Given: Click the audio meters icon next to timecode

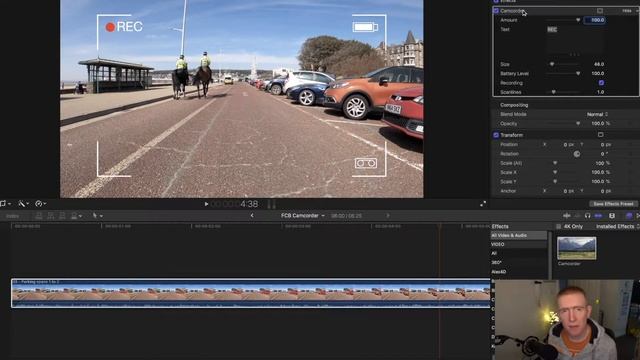Looking at the screenshot, I should click(271, 204).
